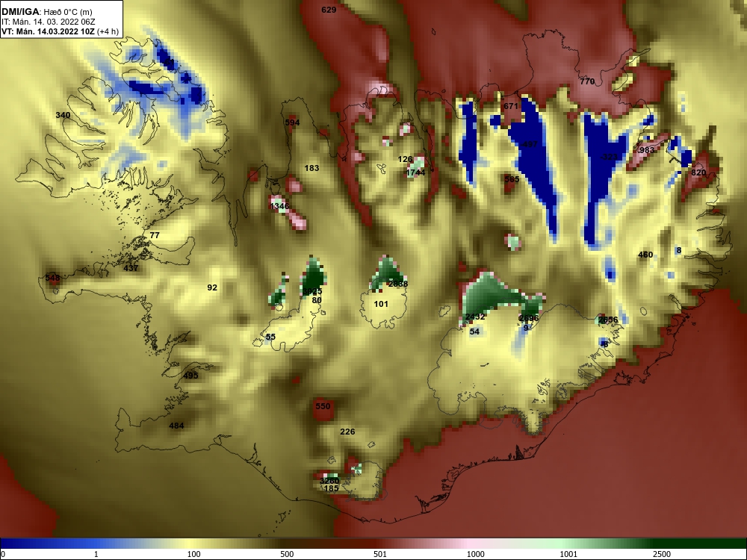Click the map value 594
This screenshot has width=747, height=560.
click(x=292, y=122)
